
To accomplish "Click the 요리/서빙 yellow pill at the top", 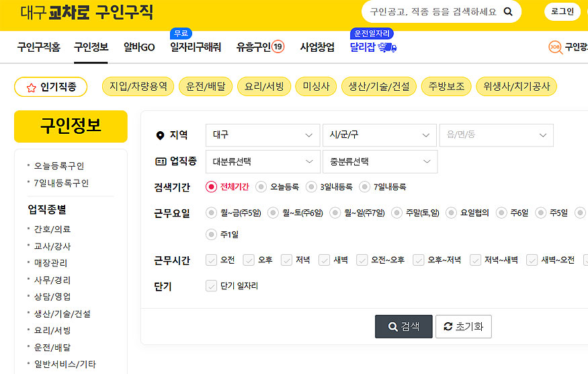I will [264, 87].
